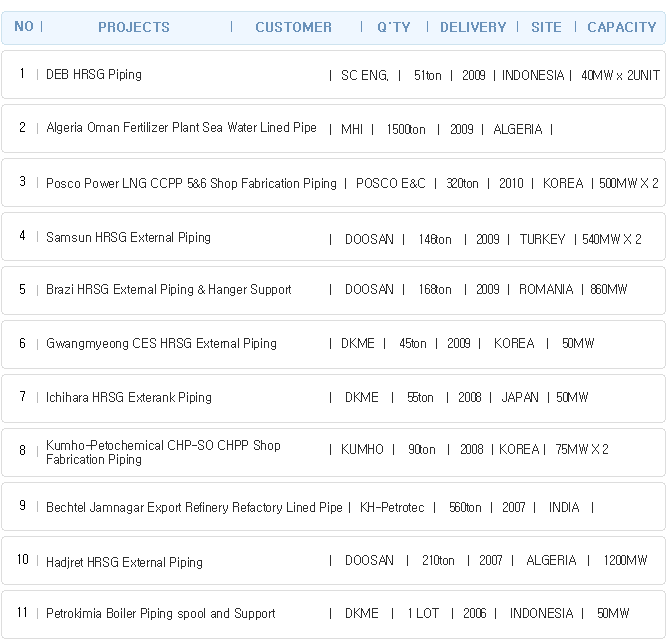
Task: Click the DELIVERY column header
Action: click(x=473, y=27)
